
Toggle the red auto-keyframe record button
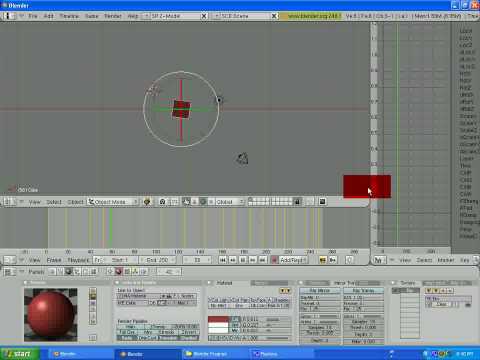pos(274,260)
